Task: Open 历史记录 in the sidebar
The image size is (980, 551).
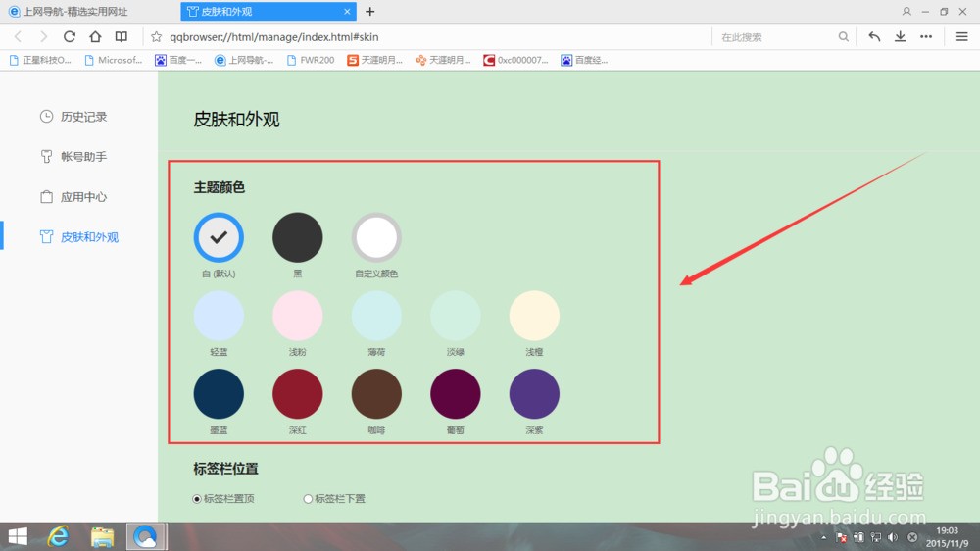Action: [73, 117]
